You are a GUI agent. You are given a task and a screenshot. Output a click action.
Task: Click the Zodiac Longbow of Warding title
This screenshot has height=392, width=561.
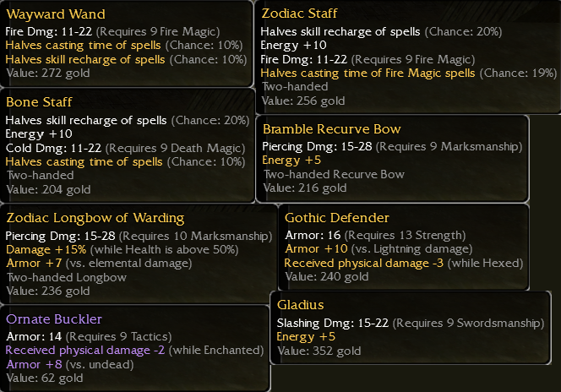(95, 218)
